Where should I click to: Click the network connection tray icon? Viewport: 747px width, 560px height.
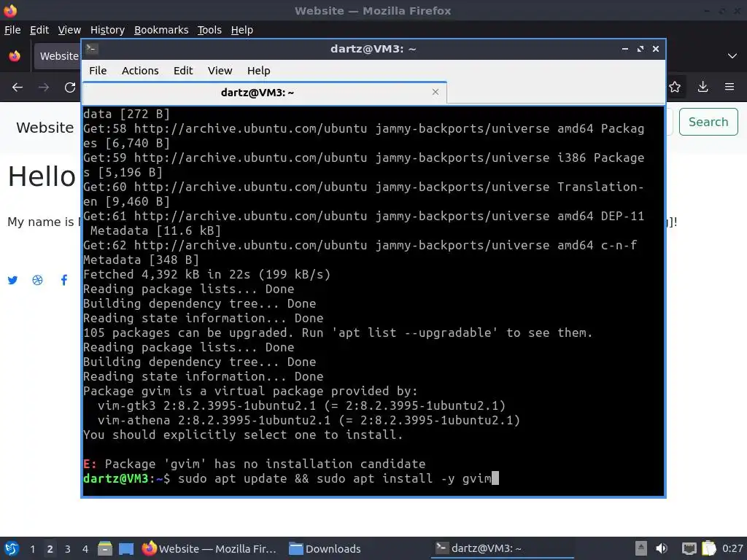click(689, 548)
